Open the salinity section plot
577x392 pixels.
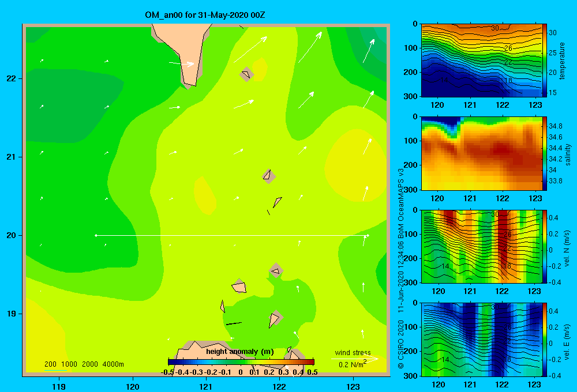point(482,154)
